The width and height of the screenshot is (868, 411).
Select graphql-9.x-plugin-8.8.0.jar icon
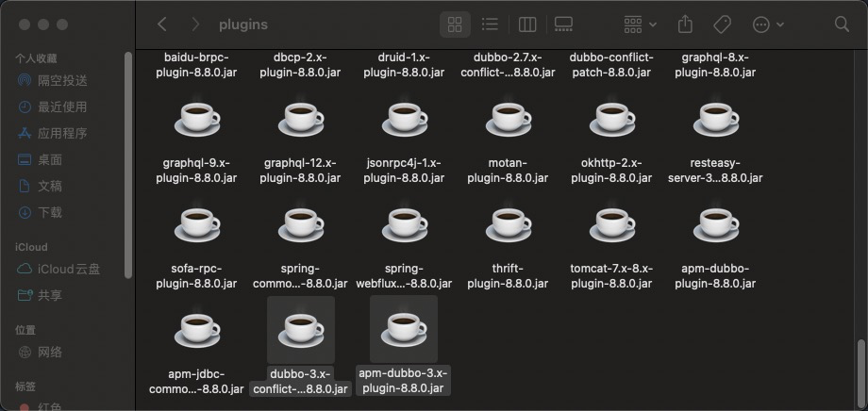196,119
